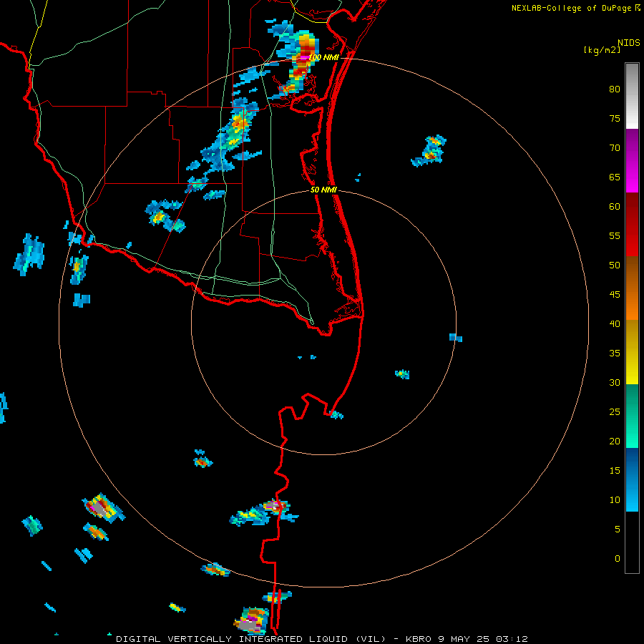The width and height of the screenshot is (644, 644).
Task: Click the scale value 35
Action: coord(615,353)
